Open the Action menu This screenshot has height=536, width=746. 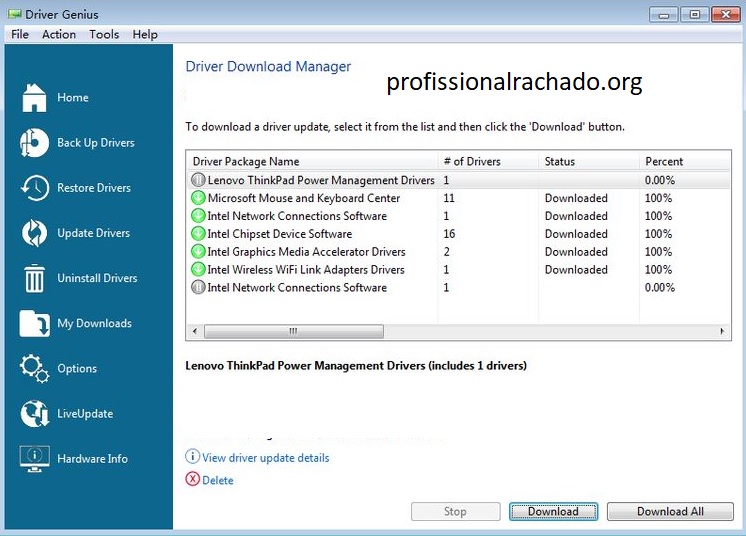59,34
